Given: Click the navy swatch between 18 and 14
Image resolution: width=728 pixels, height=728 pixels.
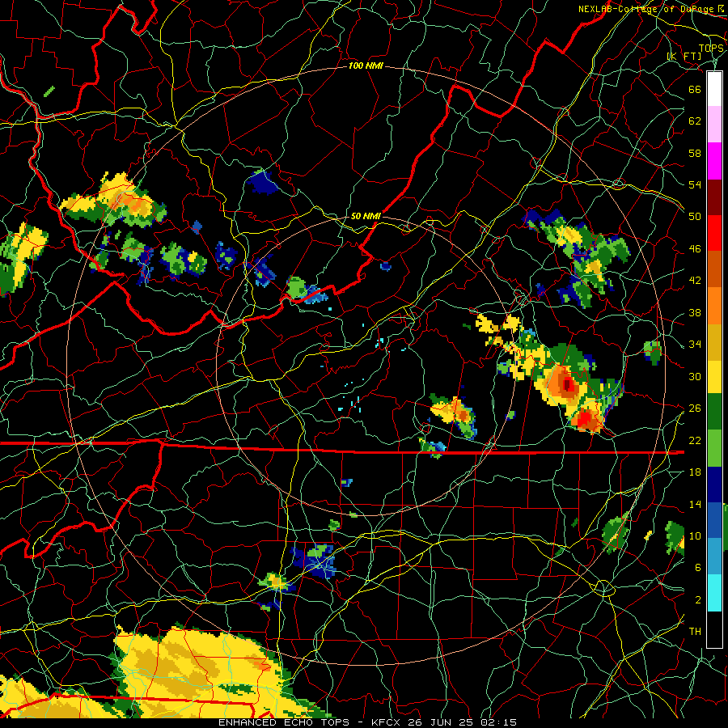Looking at the screenshot, I should coord(714,485).
